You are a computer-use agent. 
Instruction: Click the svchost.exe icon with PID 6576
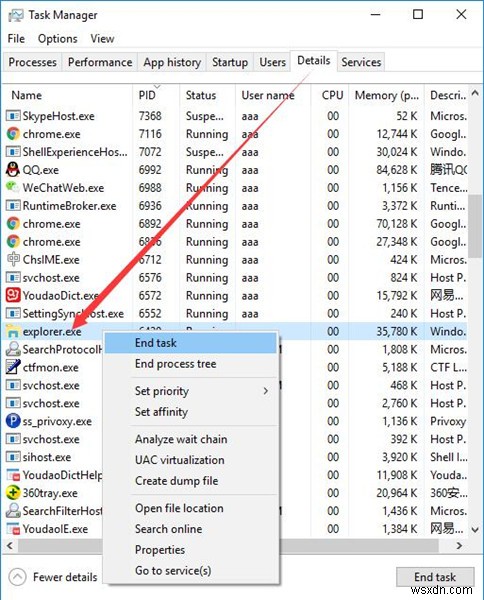pyautogui.click(x=13, y=277)
